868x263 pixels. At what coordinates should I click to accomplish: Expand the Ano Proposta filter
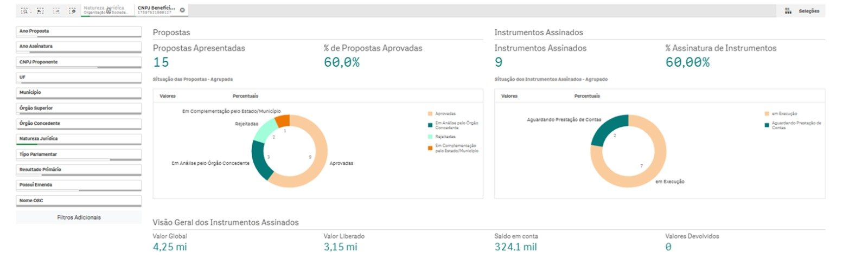coord(79,31)
